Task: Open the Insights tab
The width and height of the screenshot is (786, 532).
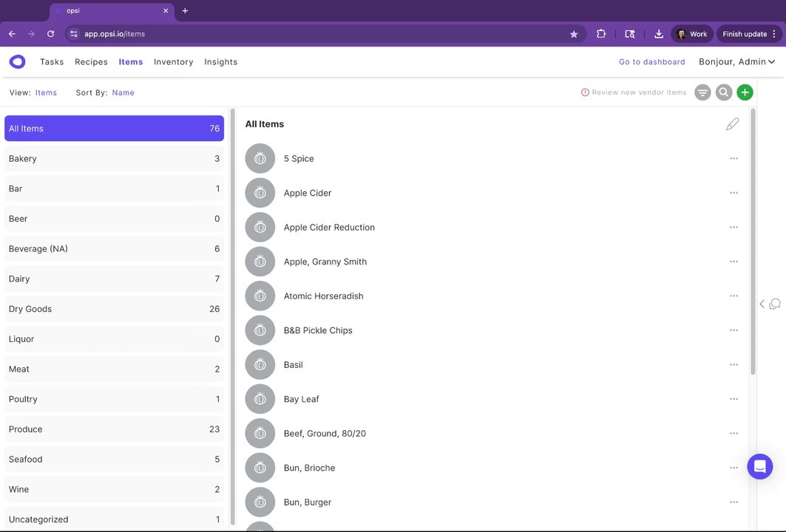Action: (220, 61)
